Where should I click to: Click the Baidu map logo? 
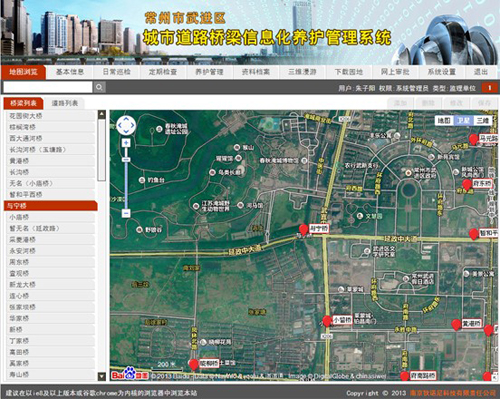click(x=130, y=374)
